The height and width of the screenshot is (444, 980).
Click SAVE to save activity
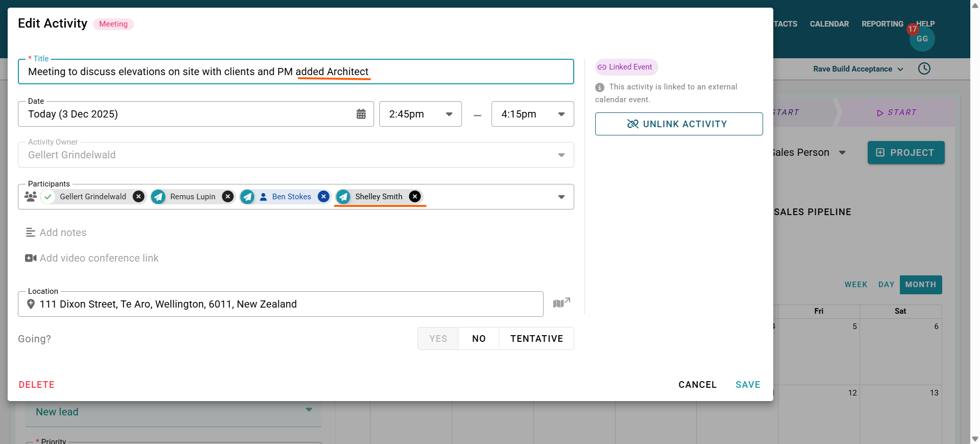(x=748, y=385)
